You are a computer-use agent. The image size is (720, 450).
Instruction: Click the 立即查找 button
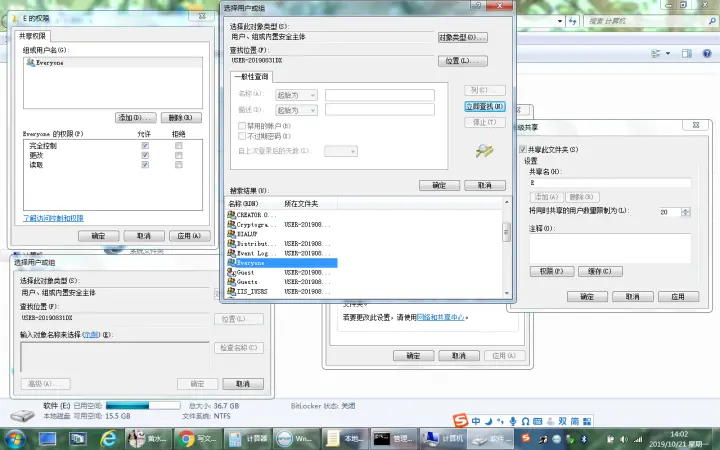pos(485,106)
